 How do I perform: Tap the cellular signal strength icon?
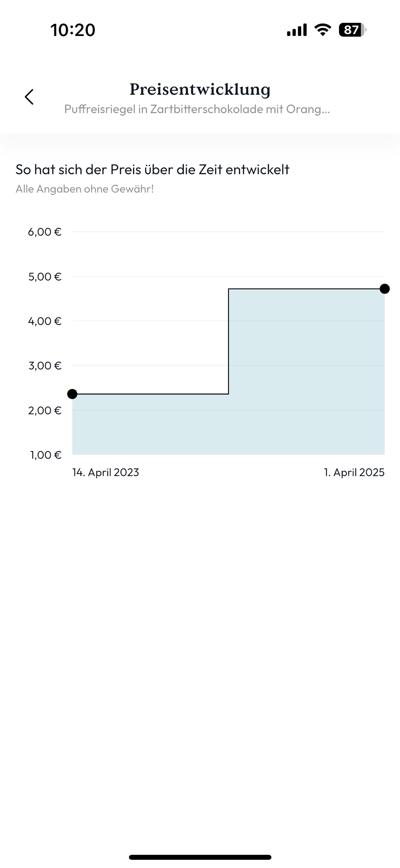297,30
